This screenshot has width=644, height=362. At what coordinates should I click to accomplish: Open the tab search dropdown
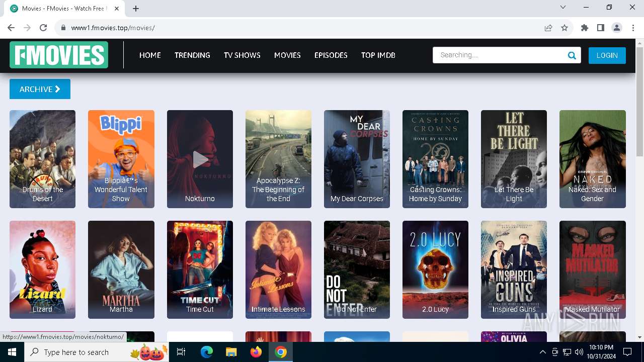coord(563,7)
